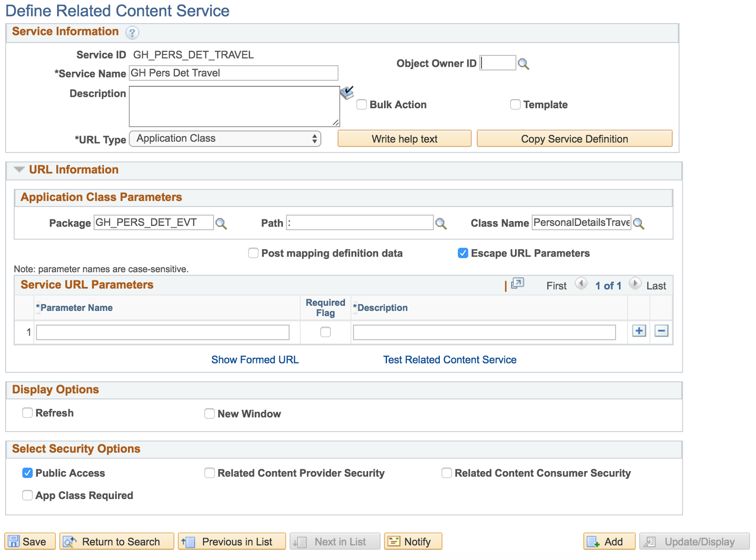Image resolution: width=756 pixels, height=560 pixels.
Task: Click the Show Formed URL link
Action: 255,360
